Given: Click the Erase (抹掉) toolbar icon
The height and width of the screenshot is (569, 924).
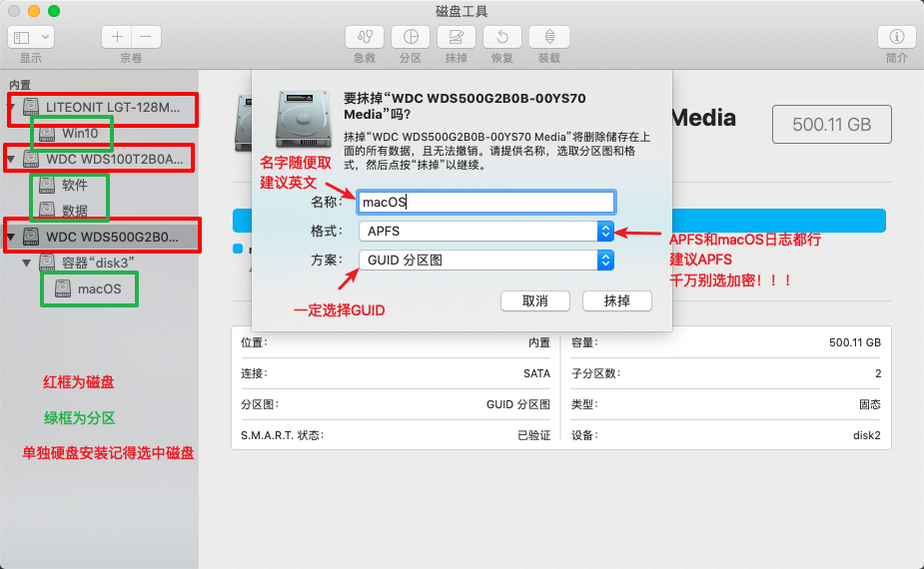Looking at the screenshot, I should tap(456, 37).
